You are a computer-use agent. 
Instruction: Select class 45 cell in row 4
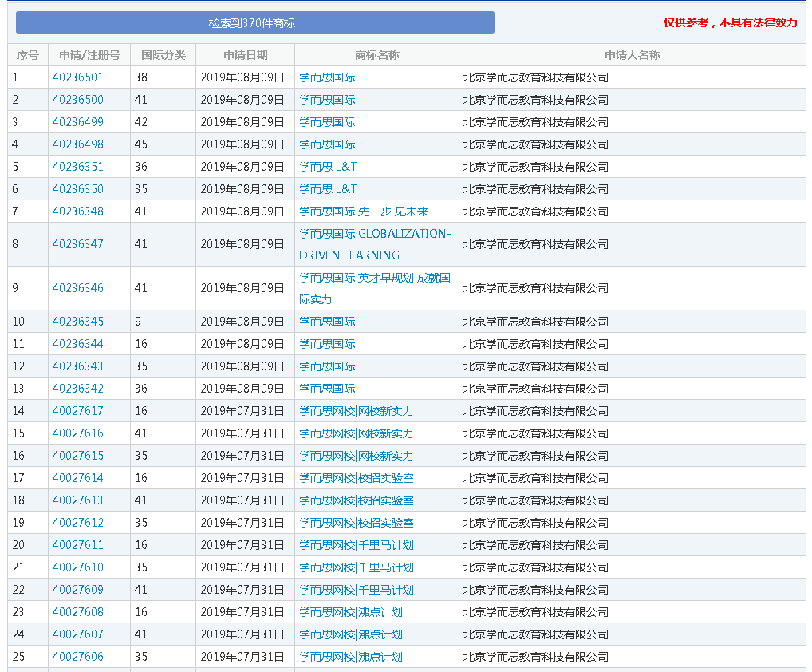pyautogui.click(x=164, y=144)
